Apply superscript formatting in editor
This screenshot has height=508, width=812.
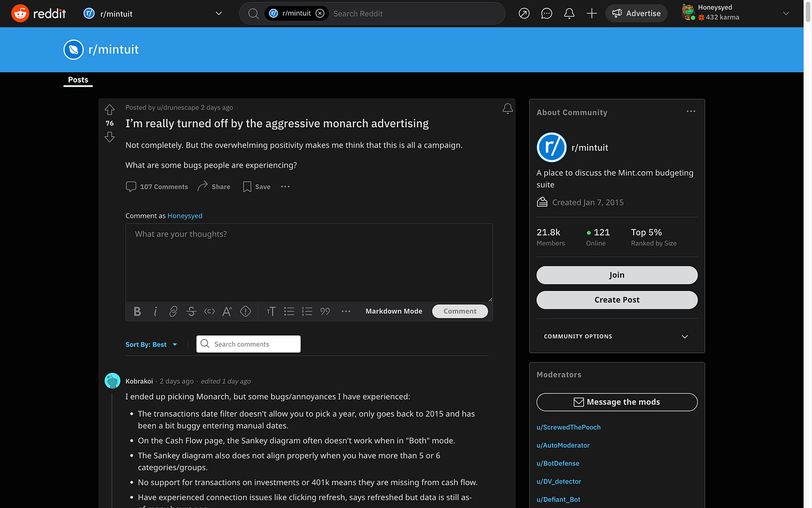point(227,311)
